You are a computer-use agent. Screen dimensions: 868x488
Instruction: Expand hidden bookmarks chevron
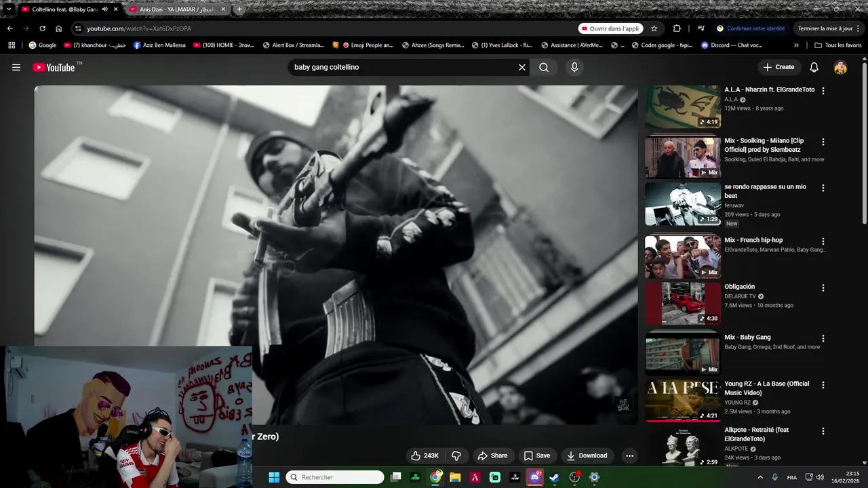pyautogui.click(x=796, y=45)
